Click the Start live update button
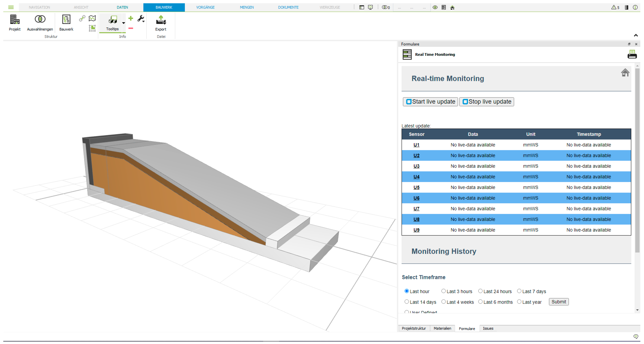The image size is (644, 344). point(430,102)
